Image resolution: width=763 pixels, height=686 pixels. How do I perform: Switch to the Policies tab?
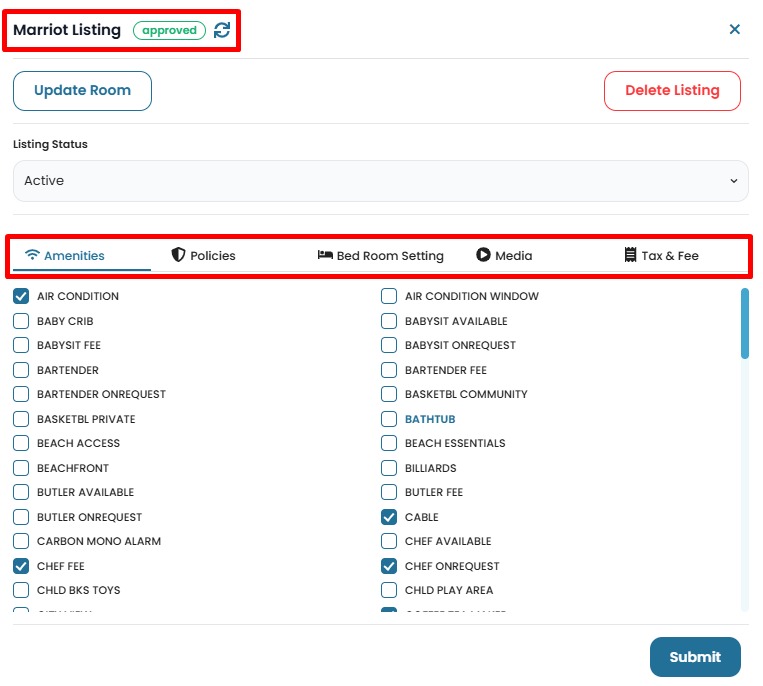[x=204, y=255]
